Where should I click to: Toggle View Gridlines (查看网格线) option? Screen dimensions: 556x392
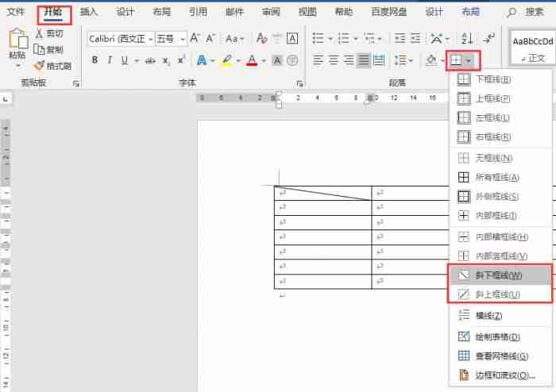point(500,355)
